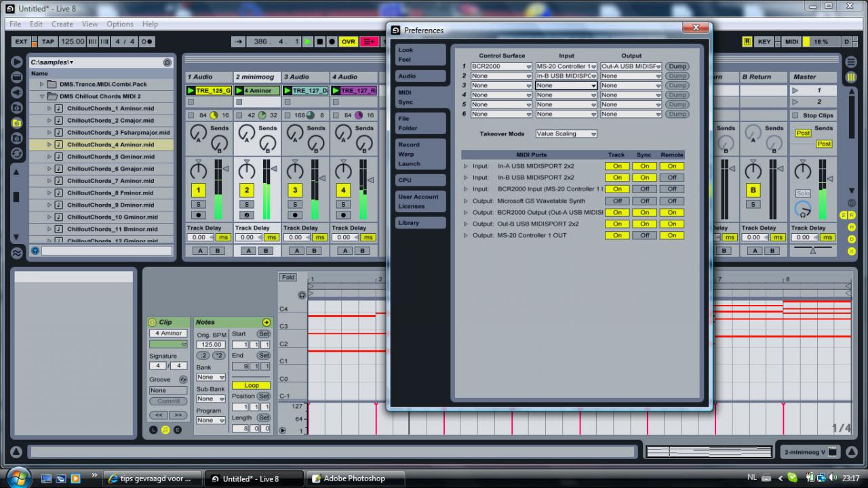868x488 pixels.
Task: Toggle the metronome button
Action: pyautogui.click(x=146, y=41)
